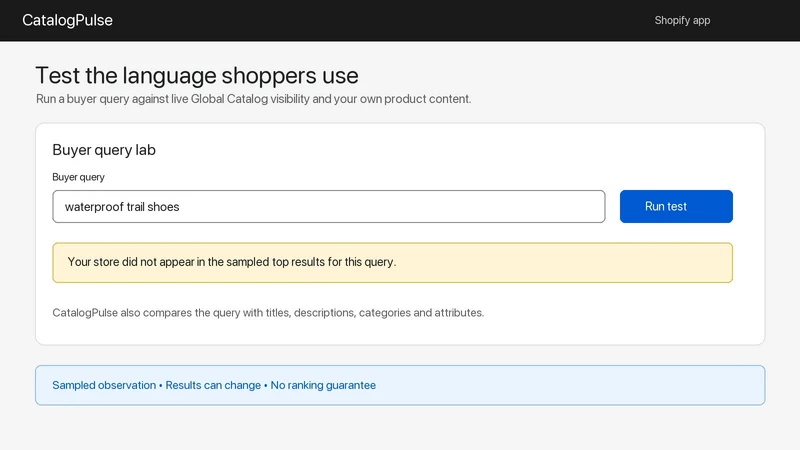800x450 pixels.
Task: Click the 'CatalogPulse also compares the query' note
Action: [268, 312]
